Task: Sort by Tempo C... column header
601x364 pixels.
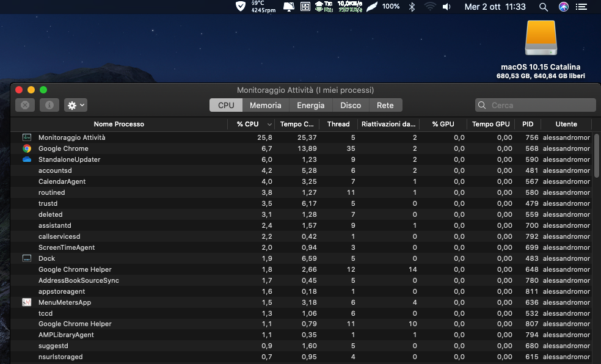Action: (x=297, y=124)
